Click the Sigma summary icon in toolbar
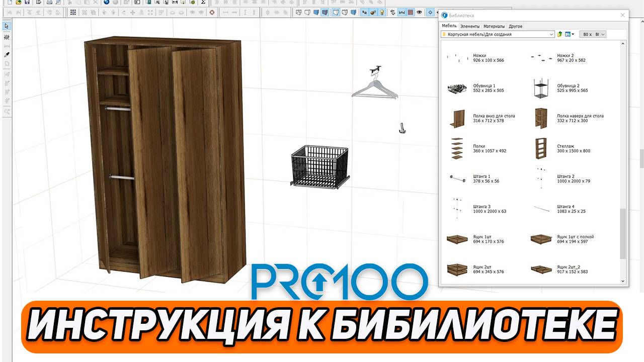 pyautogui.click(x=203, y=3)
